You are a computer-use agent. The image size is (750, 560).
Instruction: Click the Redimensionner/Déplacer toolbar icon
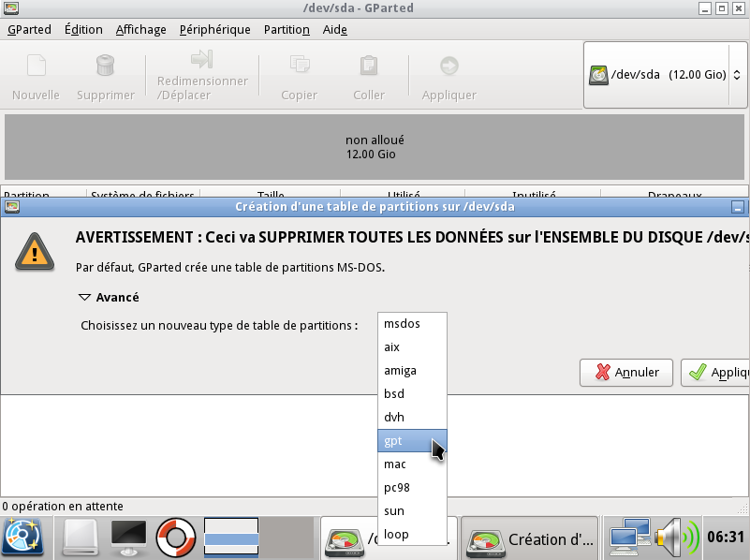pyautogui.click(x=202, y=59)
